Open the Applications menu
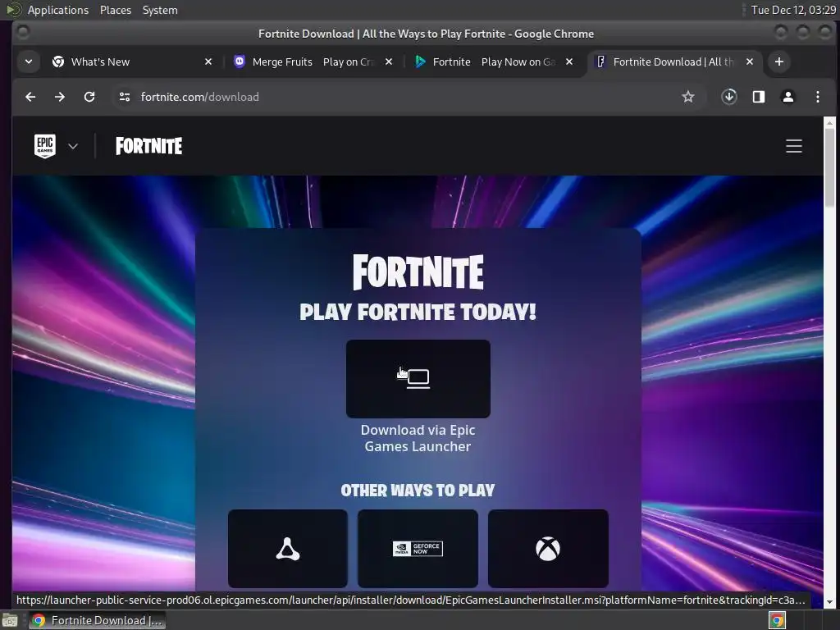Viewport: 840px width, 630px height. 58,10
